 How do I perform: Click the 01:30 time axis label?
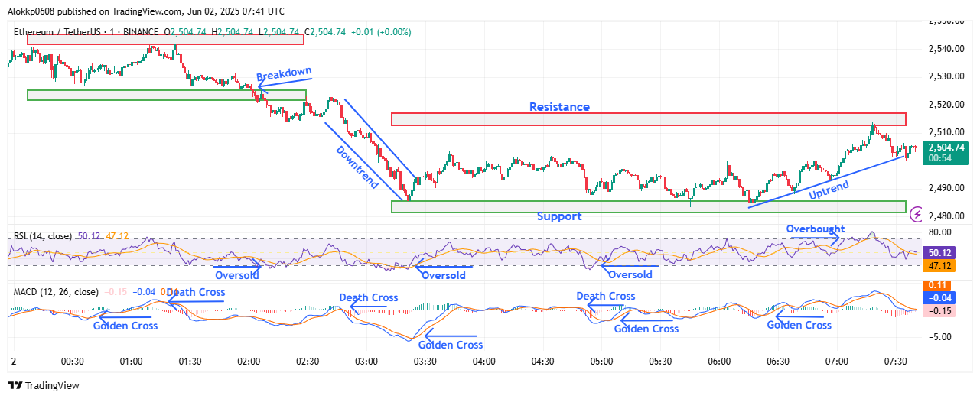click(x=190, y=361)
